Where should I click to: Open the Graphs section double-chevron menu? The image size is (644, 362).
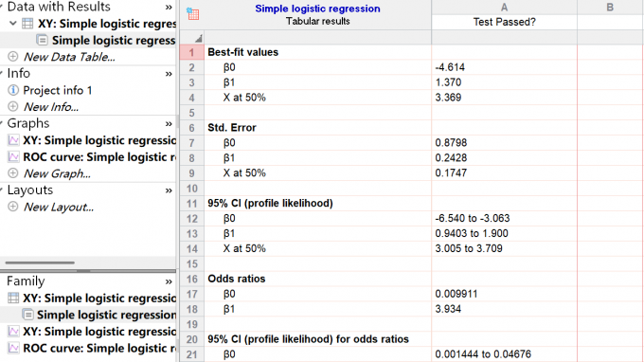(x=169, y=124)
